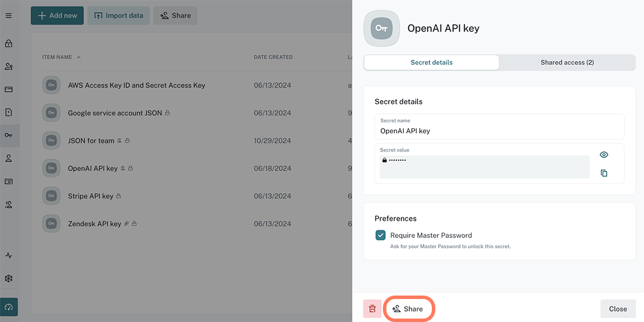
Task: Reveal secret value with eye icon
Action: 604,155
